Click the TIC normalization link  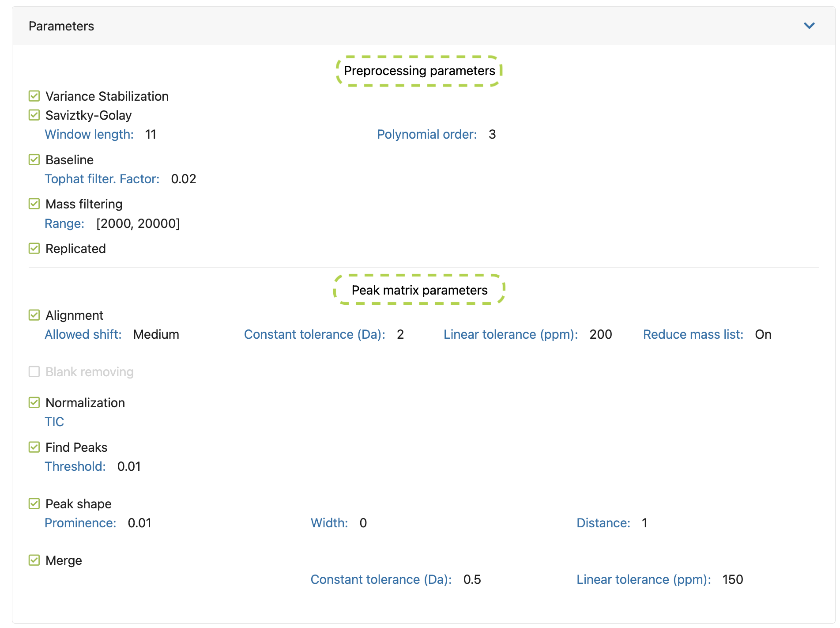pyautogui.click(x=54, y=422)
